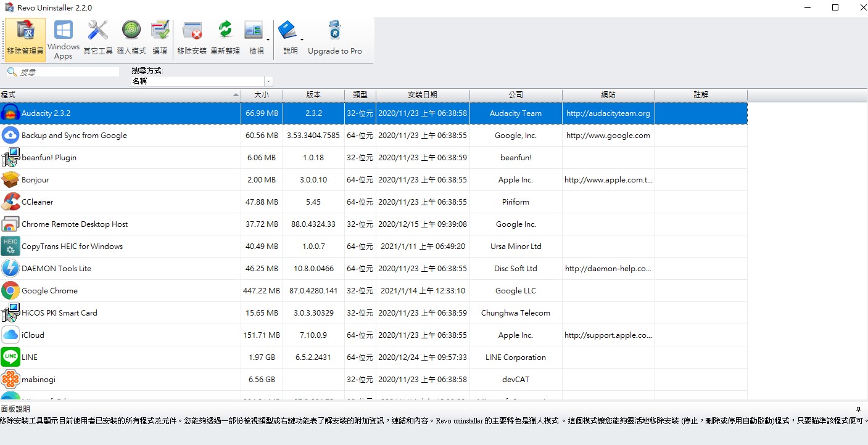Select Backup and Sync from Google icon

tap(10, 135)
